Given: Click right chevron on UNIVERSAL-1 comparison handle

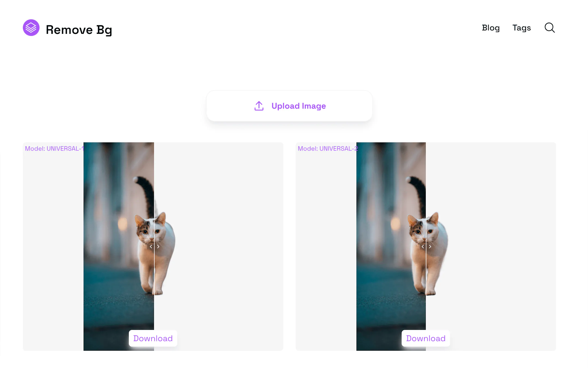Looking at the screenshot, I should coord(158,247).
